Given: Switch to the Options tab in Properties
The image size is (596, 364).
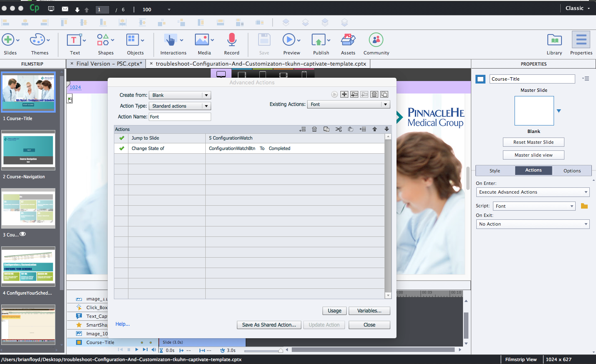Looking at the screenshot, I should [572, 171].
